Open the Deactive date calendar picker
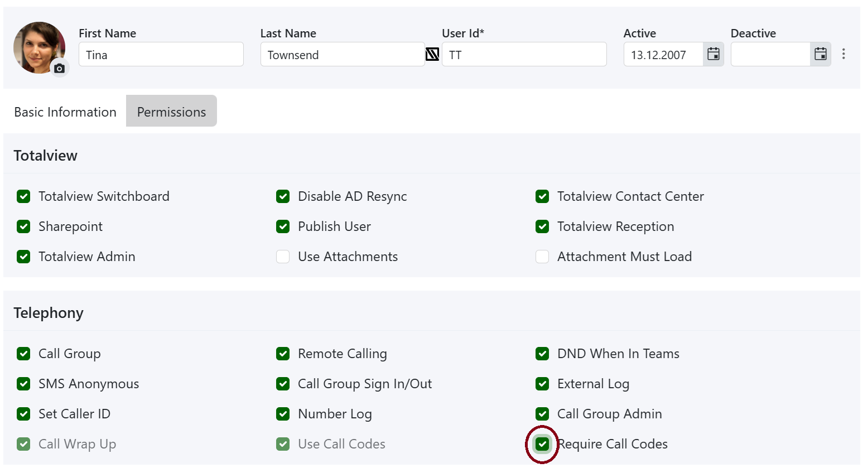The height and width of the screenshot is (468, 868). pyautogui.click(x=821, y=54)
